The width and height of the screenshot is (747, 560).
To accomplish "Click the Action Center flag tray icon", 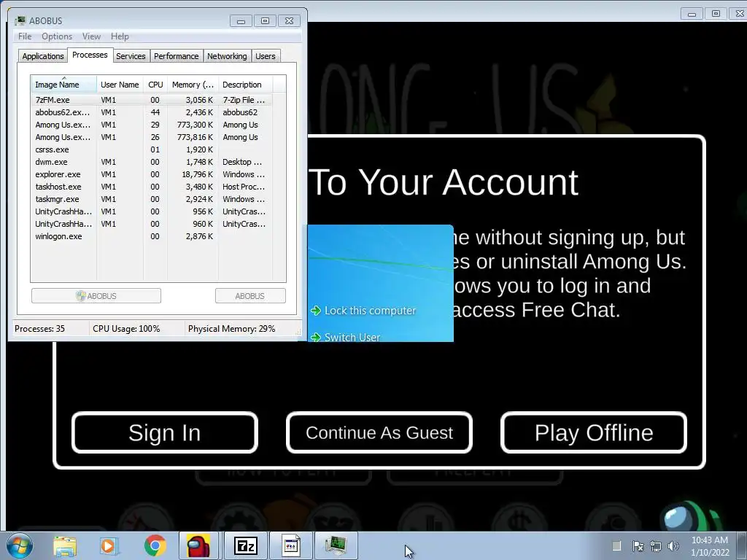I will pyautogui.click(x=638, y=546).
